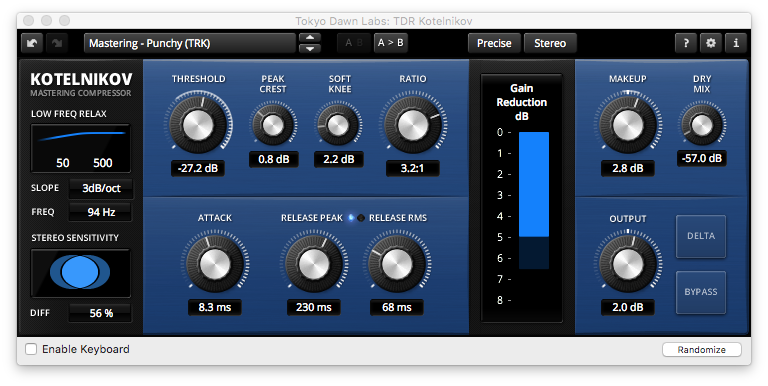
Task: Change the Stereo processing mode button
Action: tap(550, 43)
